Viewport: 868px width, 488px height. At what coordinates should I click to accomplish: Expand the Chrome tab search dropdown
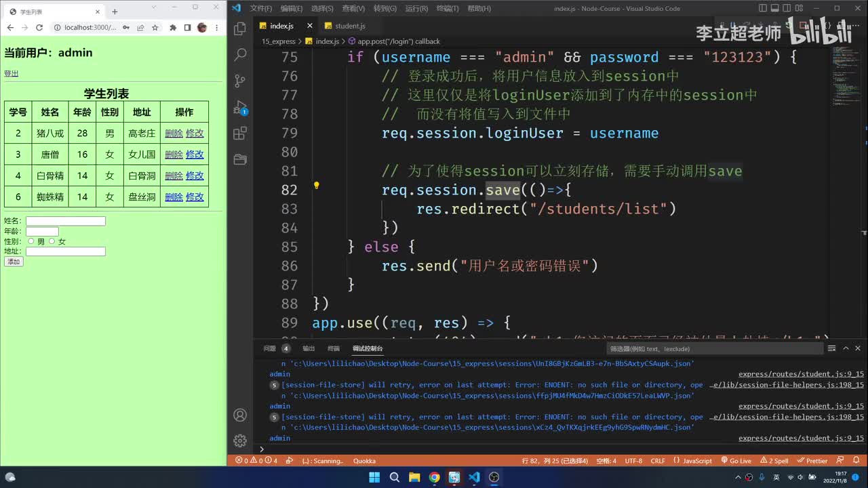click(154, 7)
